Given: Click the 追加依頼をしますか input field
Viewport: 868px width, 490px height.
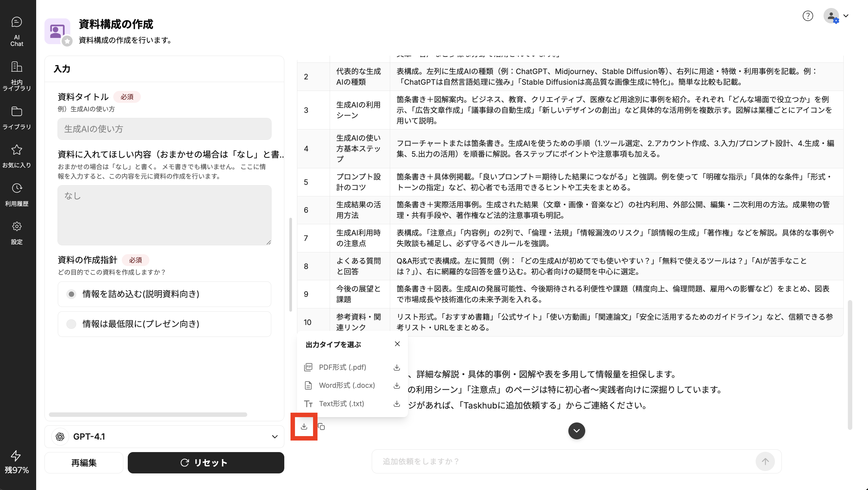Looking at the screenshot, I should tap(563, 461).
